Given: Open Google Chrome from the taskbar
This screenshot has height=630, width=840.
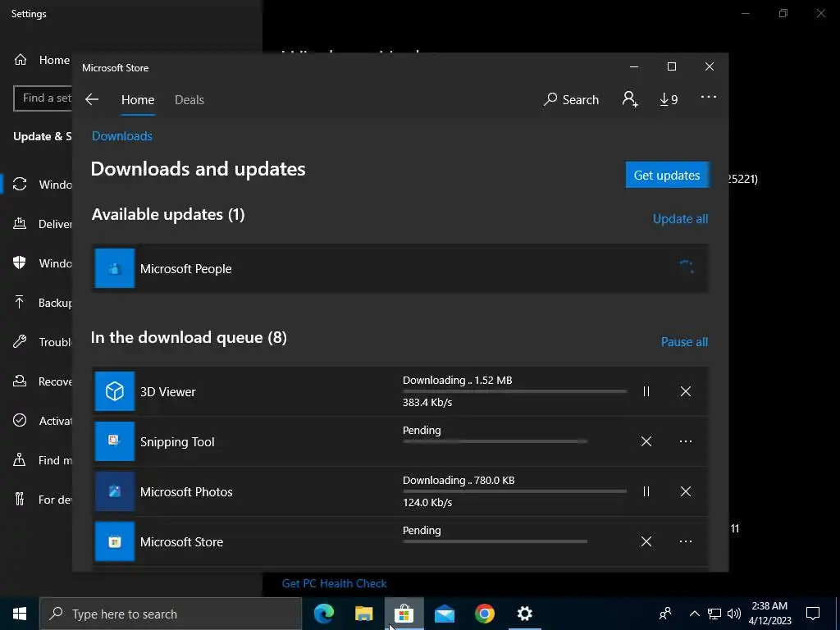Looking at the screenshot, I should [x=484, y=614].
